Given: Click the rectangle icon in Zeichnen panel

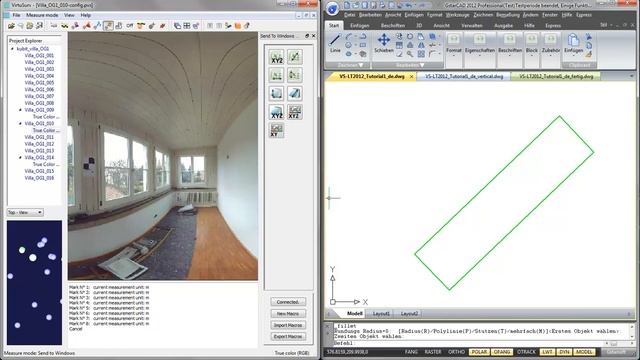Looking at the screenshot, I should pyautogui.click(x=362, y=45).
